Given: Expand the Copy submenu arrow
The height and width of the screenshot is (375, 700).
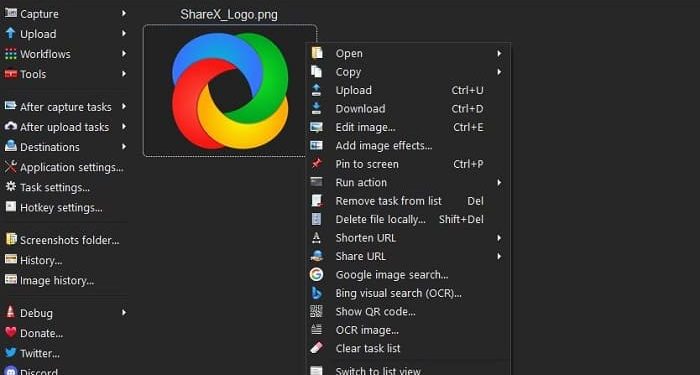Looking at the screenshot, I should click(499, 72).
